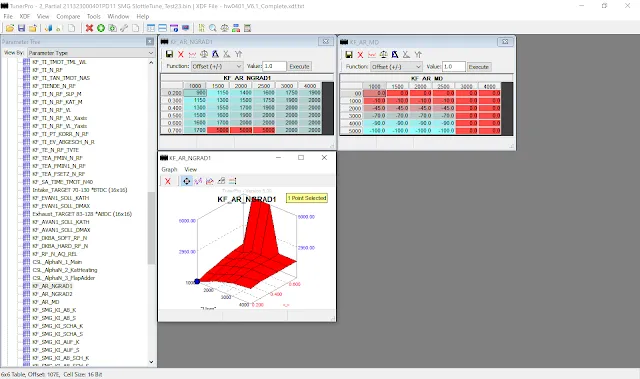Select CSL_AlphaN_1_Main in the parameter tree
This screenshot has width=640, height=379.
[x=57, y=262]
